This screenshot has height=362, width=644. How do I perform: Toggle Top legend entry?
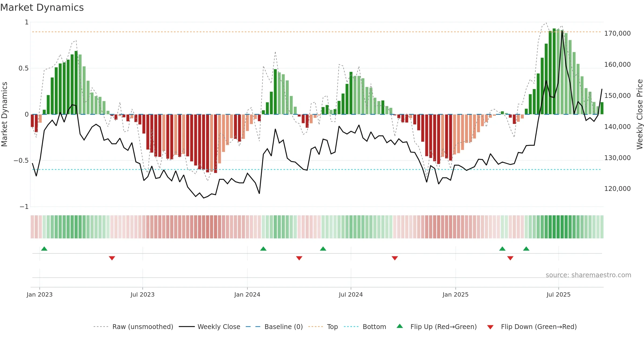(x=323, y=327)
